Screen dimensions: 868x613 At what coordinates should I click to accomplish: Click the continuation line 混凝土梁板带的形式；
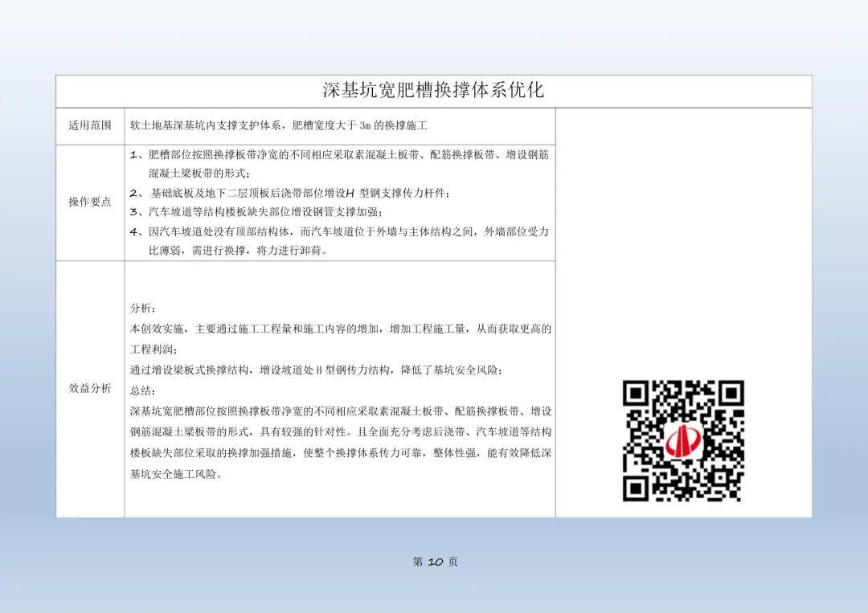click(x=199, y=174)
